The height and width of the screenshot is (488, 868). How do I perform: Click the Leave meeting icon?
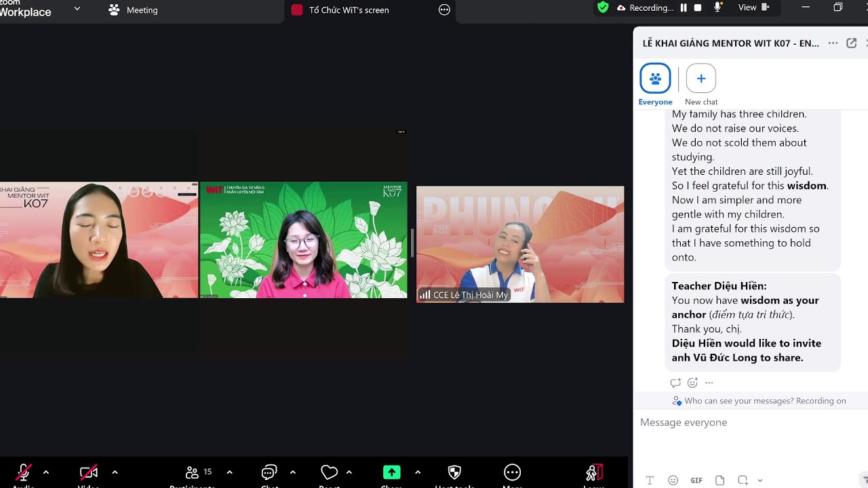[x=594, y=473]
